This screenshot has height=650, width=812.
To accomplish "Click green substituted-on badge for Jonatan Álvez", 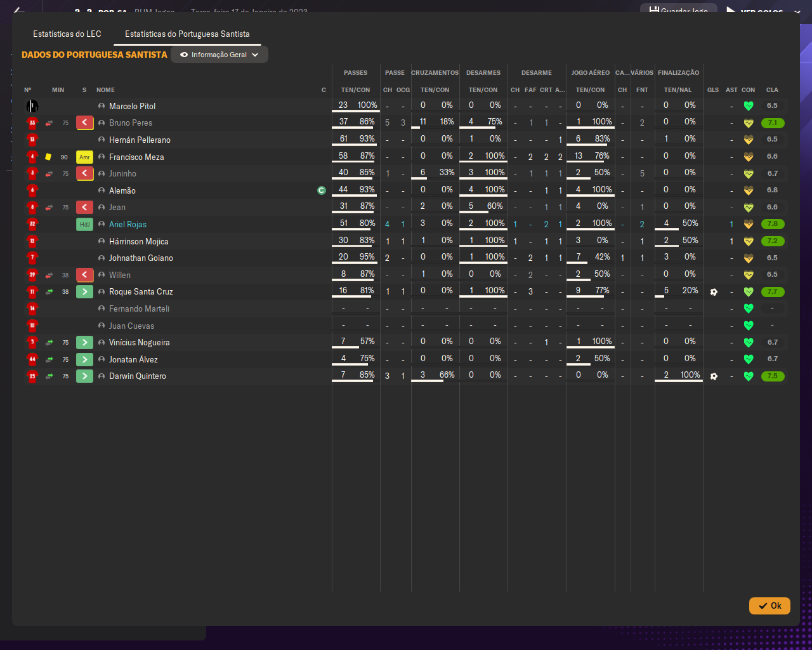I will tap(84, 359).
